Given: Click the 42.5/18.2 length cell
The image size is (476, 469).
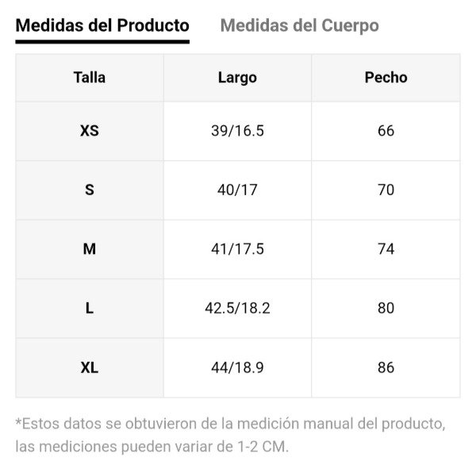Looking at the screenshot, I should (x=237, y=308).
